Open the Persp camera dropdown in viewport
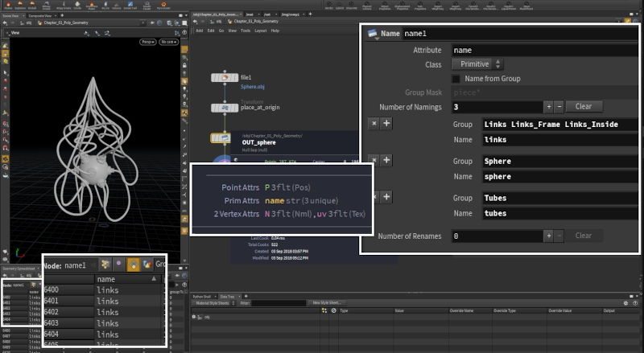The height and width of the screenshot is (353, 644). (147, 41)
